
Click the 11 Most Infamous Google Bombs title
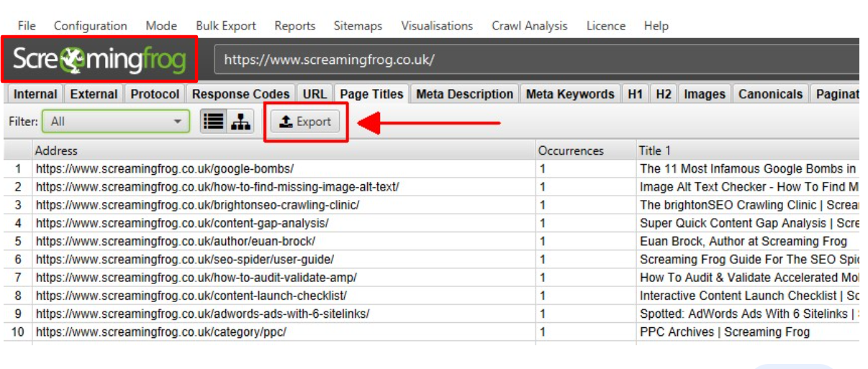coord(749,169)
